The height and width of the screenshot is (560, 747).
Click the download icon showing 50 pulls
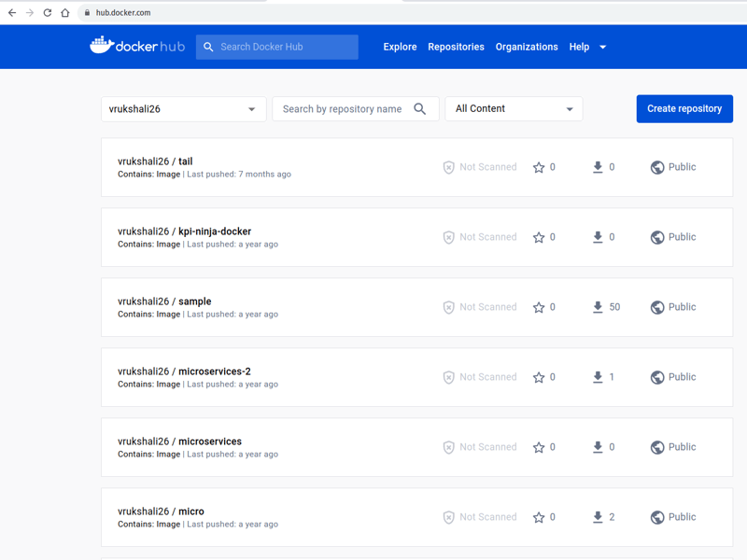coord(598,307)
